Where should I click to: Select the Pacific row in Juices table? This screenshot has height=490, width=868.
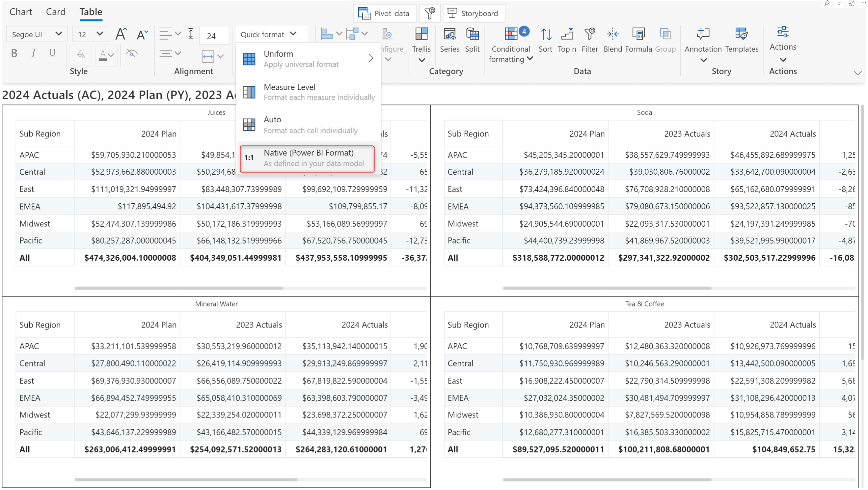coord(221,241)
